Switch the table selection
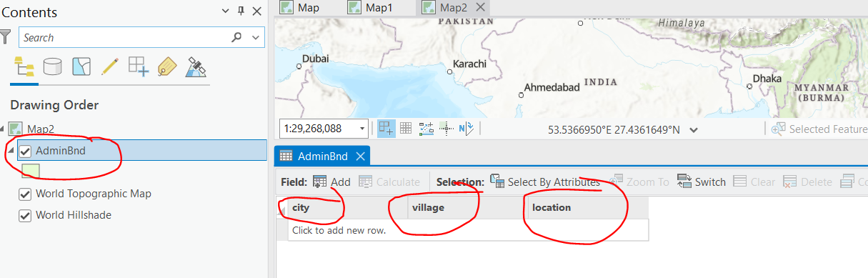 702,182
